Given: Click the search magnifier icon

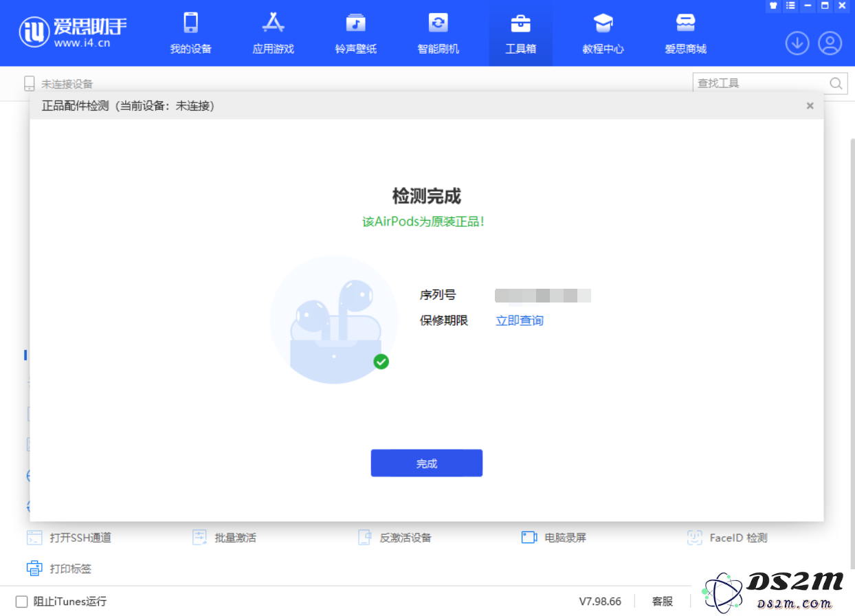Looking at the screenshot, I should click(836, 83).
